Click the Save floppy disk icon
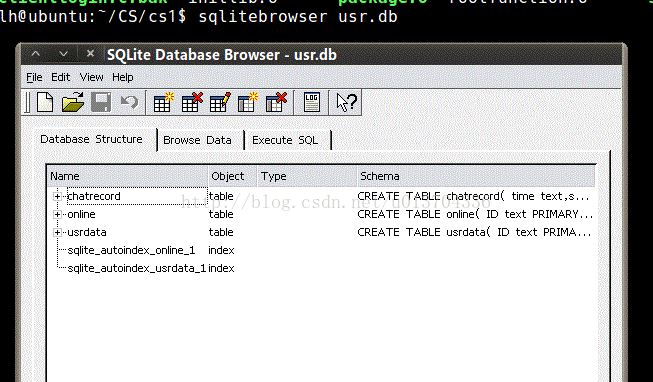The image size is (653, 382). pyautogui.click(x=101, y=102)
